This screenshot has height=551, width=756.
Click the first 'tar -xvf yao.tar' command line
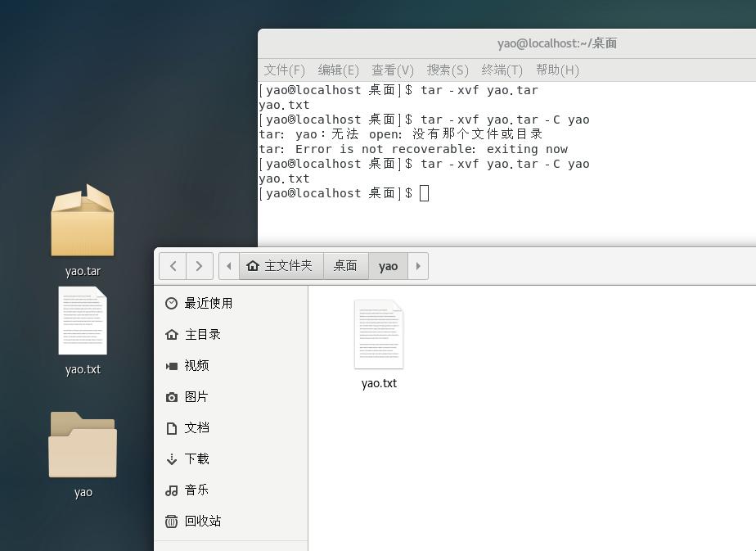[x=398, y=90]
